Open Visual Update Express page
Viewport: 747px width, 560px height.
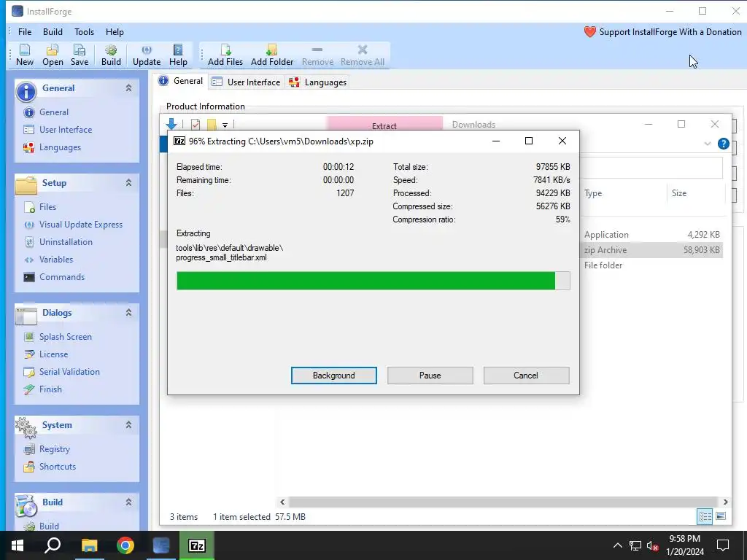(74, 225)
